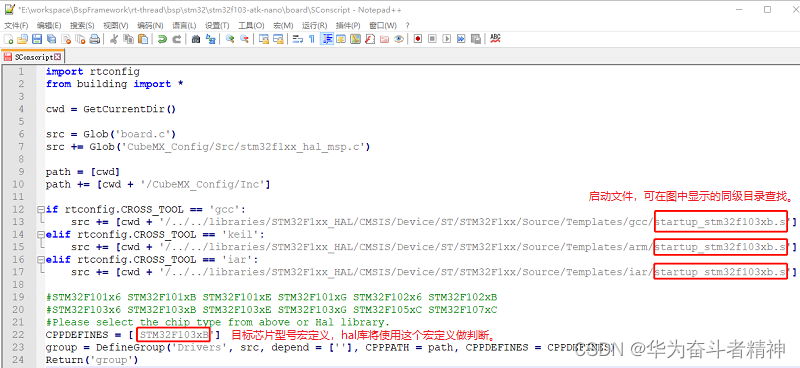This screenshot has width=800, height=368.
Task: Toggle show all characters pilcrow
Action: [312, 39]
